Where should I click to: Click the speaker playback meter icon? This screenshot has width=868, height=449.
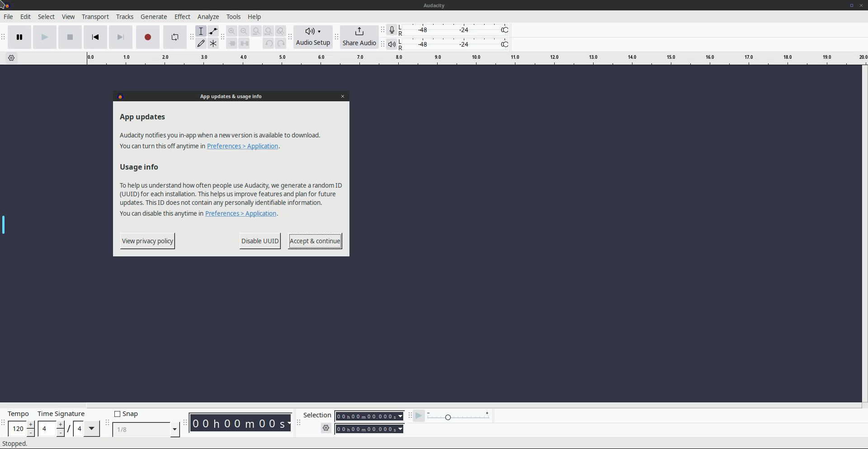392,44
